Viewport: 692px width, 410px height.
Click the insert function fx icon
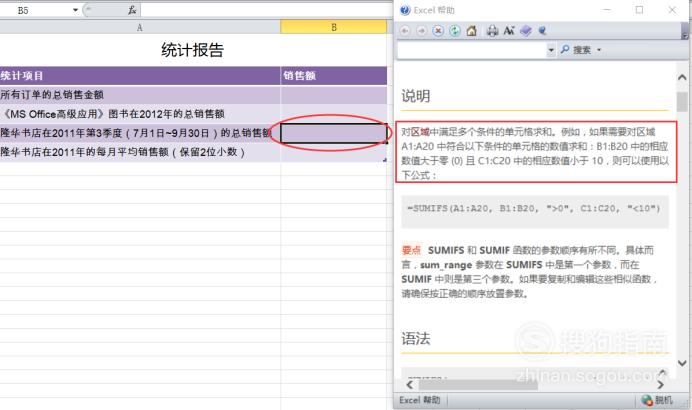pyautogui.click(x=132, y=10)
